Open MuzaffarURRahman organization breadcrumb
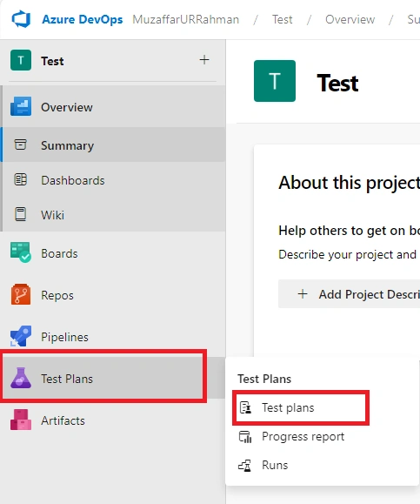Screen dimensions: 420x504 tap(185, 19)
